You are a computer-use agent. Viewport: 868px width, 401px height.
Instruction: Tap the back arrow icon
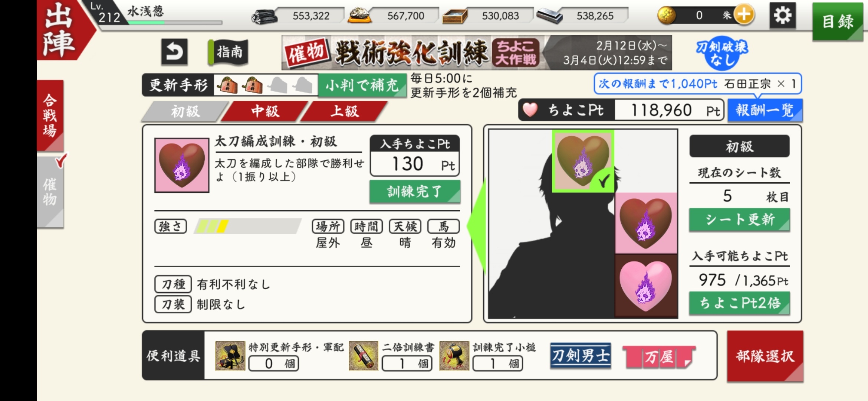[174, 52]
